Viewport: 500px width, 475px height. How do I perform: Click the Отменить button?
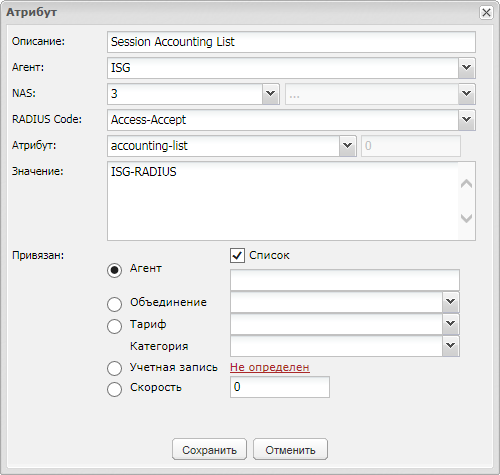click(290, 449)
